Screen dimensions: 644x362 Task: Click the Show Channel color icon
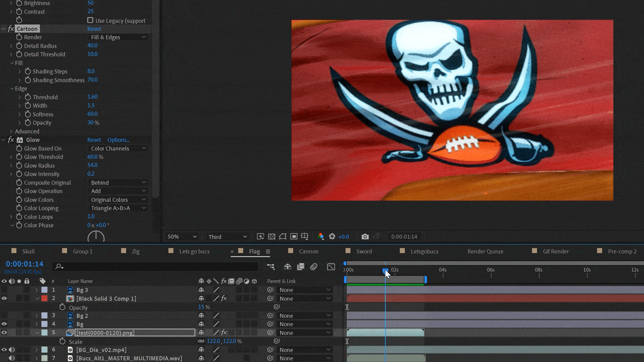click(321, 237)
